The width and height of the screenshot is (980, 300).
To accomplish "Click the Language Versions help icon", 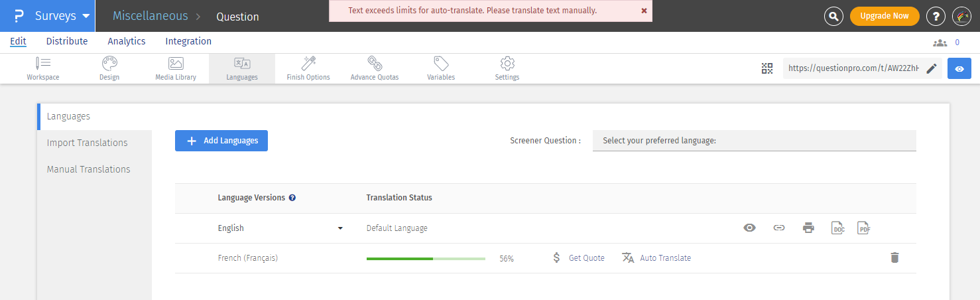I will coord(292,198).
